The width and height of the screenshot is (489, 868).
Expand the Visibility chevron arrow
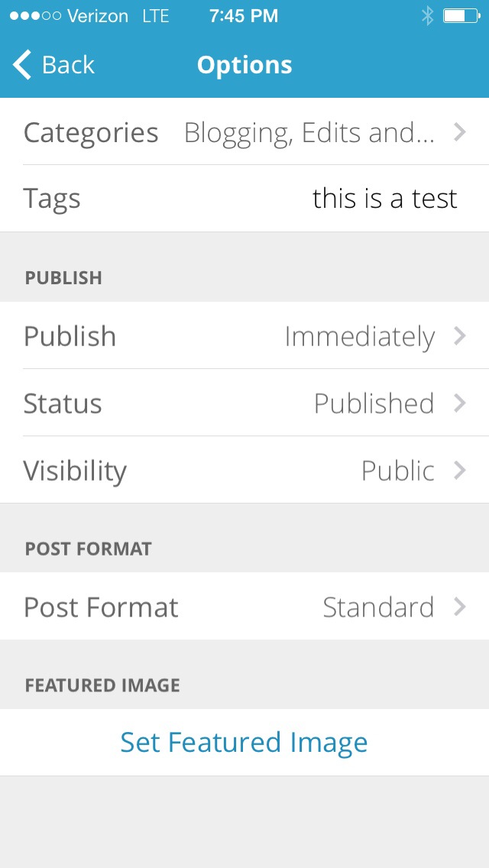coord(459,470)
